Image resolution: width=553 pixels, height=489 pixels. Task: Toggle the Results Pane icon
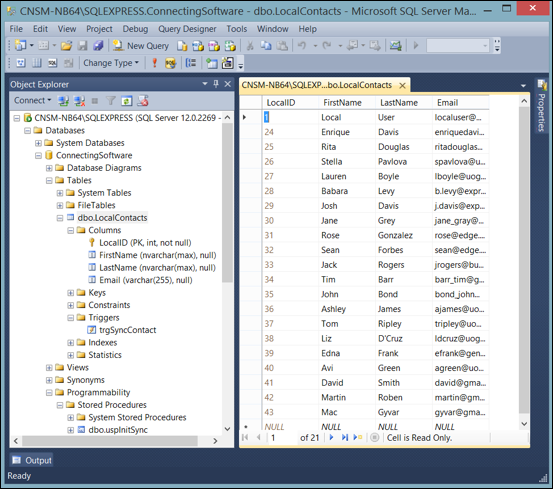click(68, 63)
